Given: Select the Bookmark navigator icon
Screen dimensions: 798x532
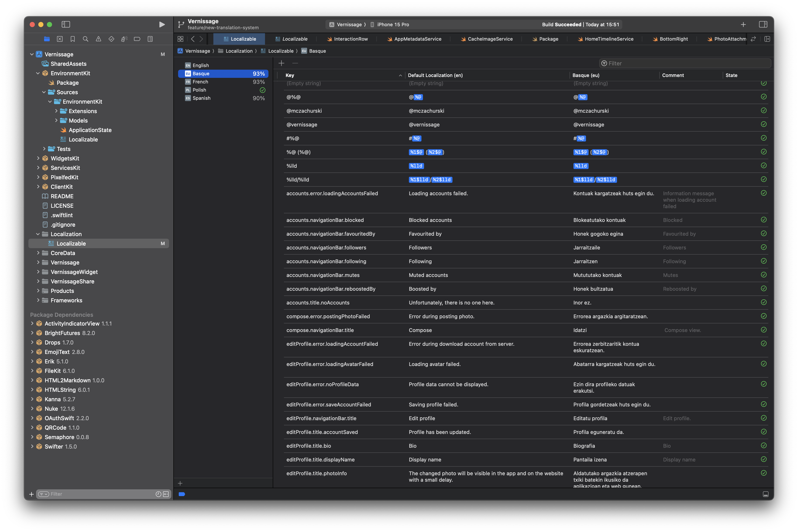Looking at the screenshot, I should click(73, 39).
